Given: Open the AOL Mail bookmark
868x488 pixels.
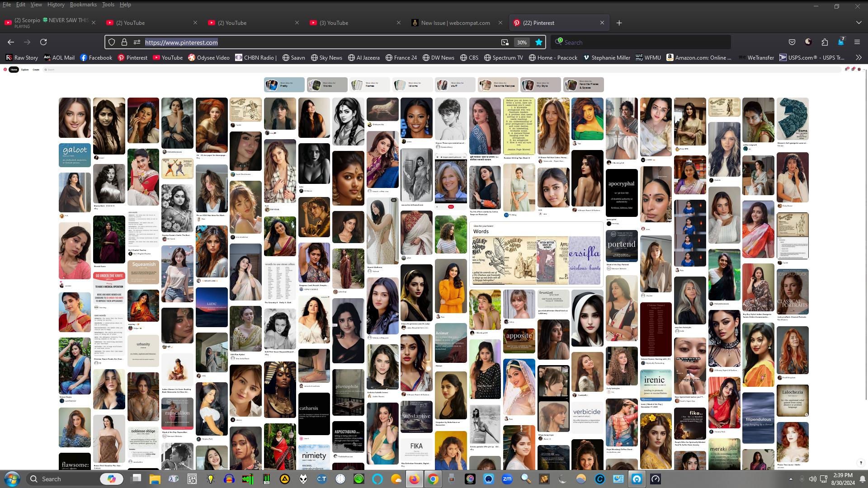Looking at the screenshot, I should tap(59, 57).
